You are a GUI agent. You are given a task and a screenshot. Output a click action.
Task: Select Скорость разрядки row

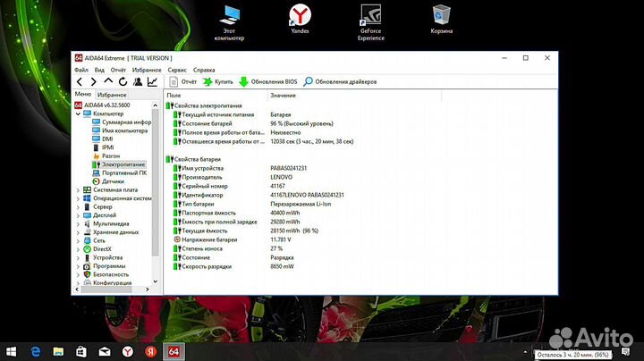coord(233,266)
